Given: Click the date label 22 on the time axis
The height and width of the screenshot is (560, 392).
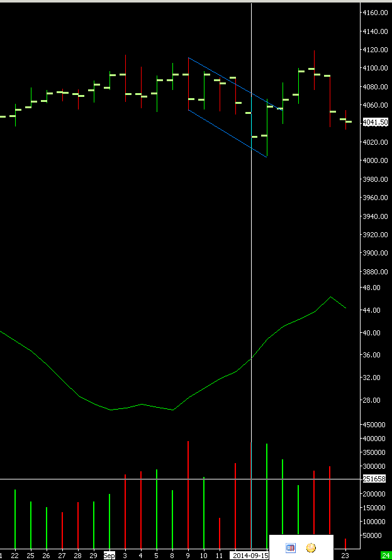Looking at the screenshot, I should [x=14, y=556].
